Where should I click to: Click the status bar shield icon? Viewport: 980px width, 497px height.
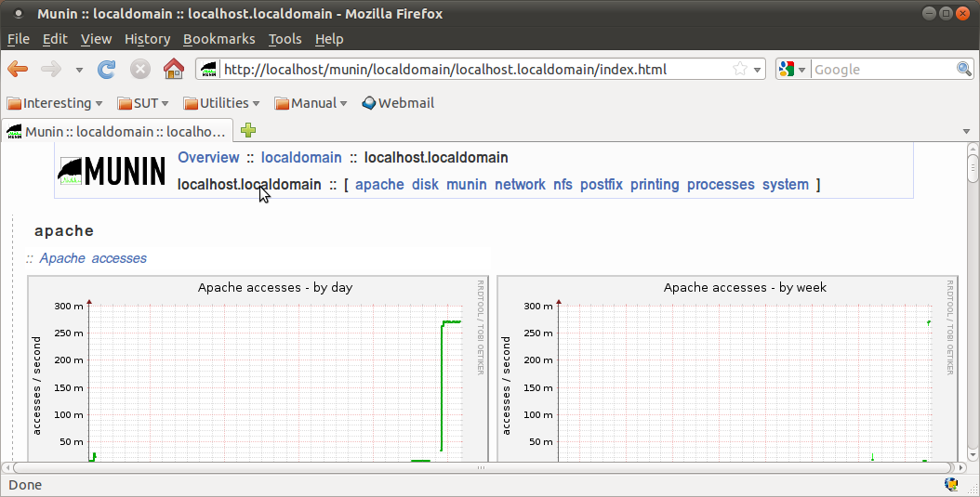pos(950,485)
